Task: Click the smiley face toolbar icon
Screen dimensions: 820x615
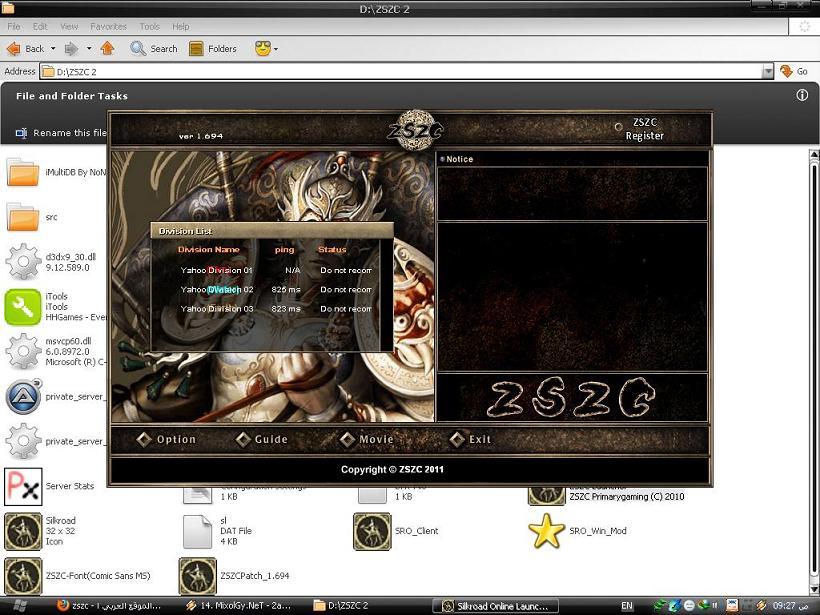Action: 263,49
